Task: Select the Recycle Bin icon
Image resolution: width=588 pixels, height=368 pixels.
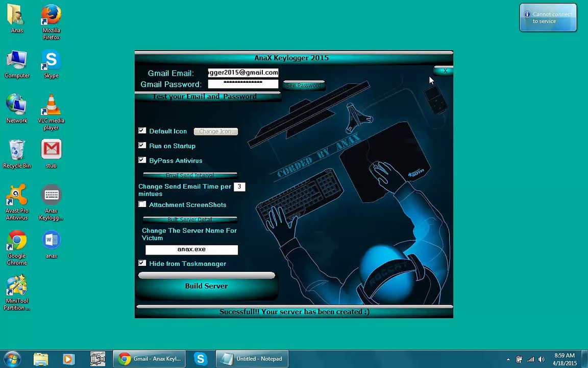Action: (x=17, y=154)
